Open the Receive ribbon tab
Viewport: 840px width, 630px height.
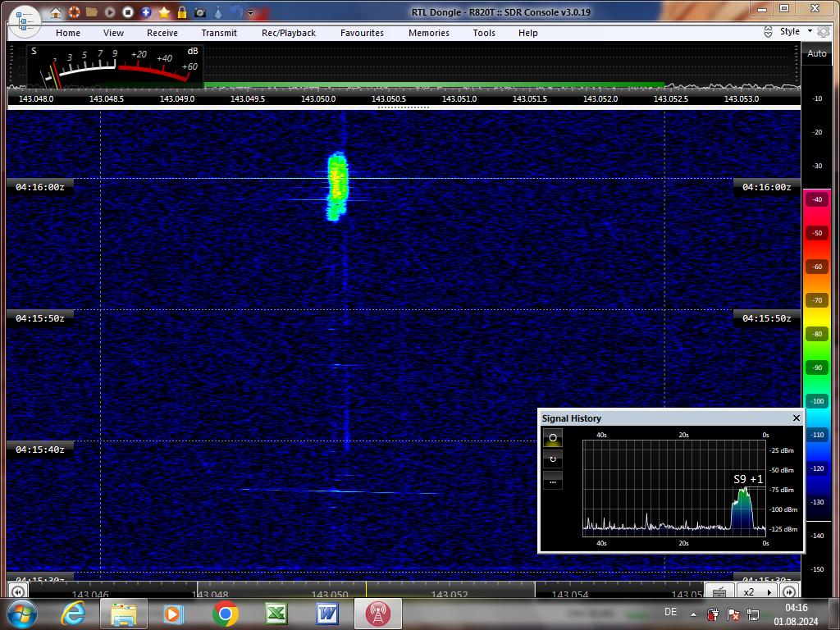tap(162, 33)
